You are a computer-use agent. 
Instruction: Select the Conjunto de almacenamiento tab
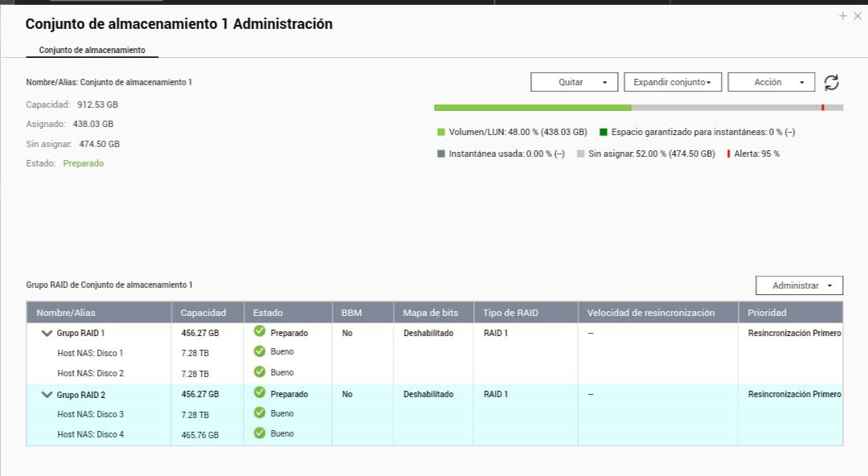pos(92,50)
